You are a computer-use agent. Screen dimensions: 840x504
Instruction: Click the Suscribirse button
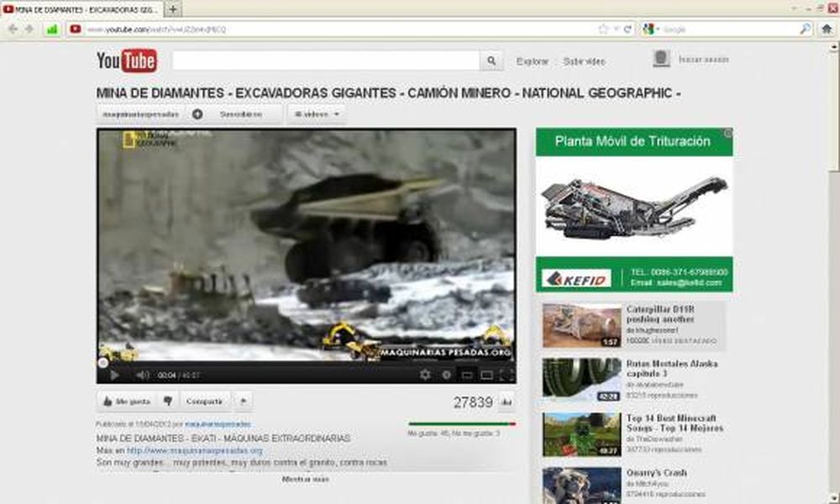click(240, 113)
